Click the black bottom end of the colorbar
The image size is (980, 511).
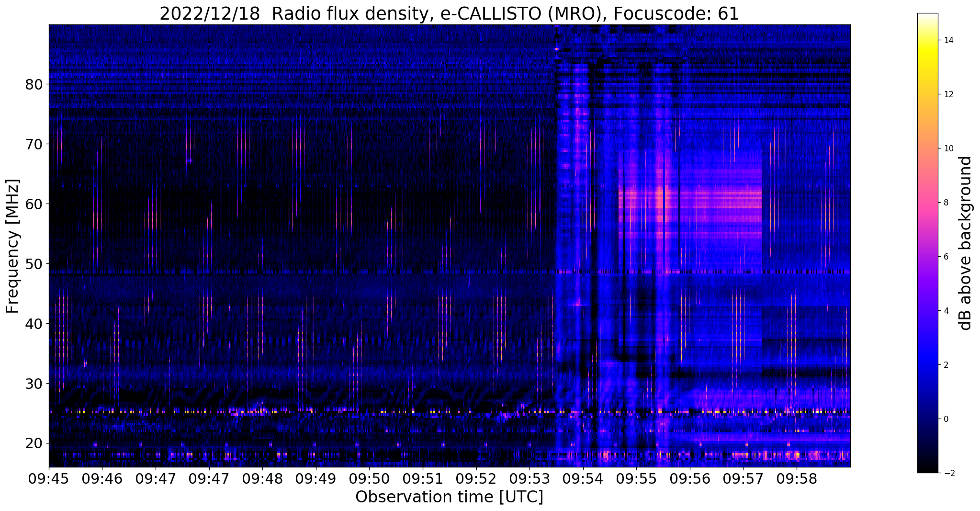tap(927, 470)
